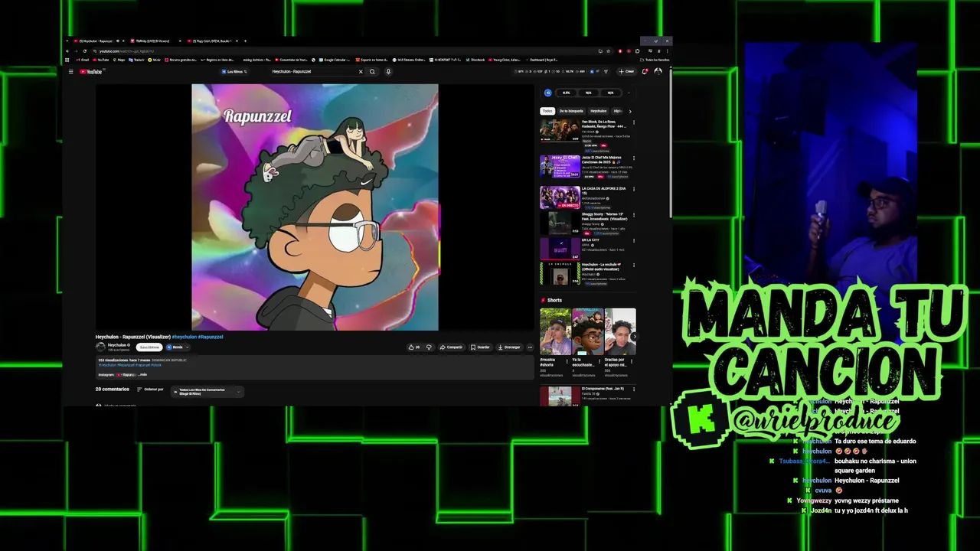This screenshot has width=980, height=551.
Task: Click the Descargar download button
Action: 508,347
